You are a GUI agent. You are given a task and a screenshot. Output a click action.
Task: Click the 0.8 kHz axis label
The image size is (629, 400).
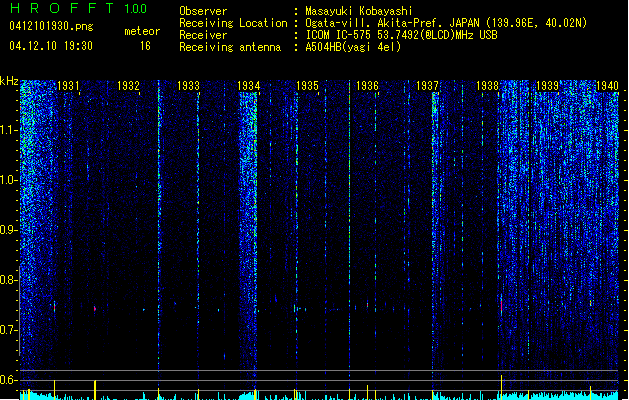(x=8, y=280)
